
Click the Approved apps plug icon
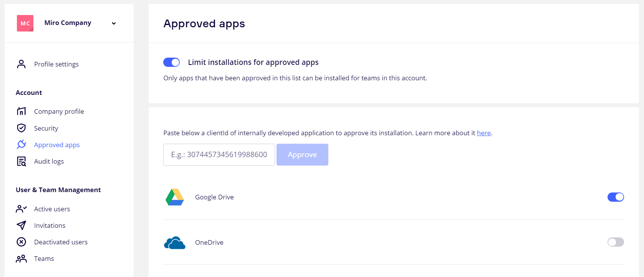[x=22, y=144]
